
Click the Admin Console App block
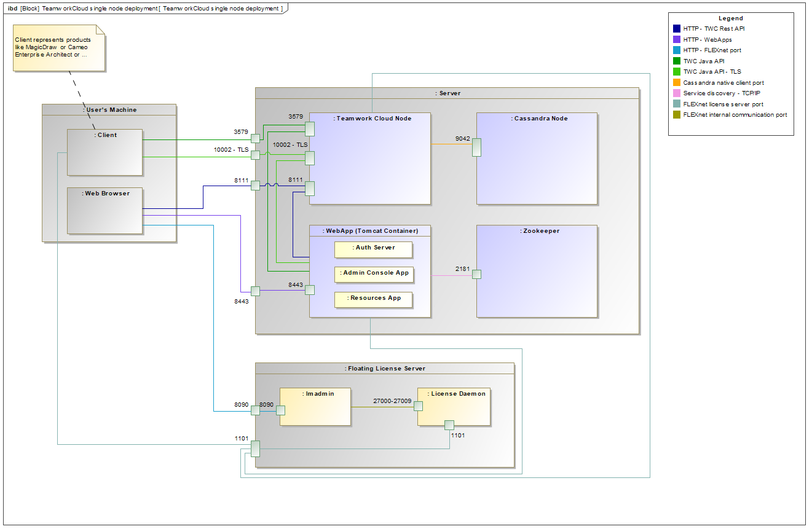[373, 275]
